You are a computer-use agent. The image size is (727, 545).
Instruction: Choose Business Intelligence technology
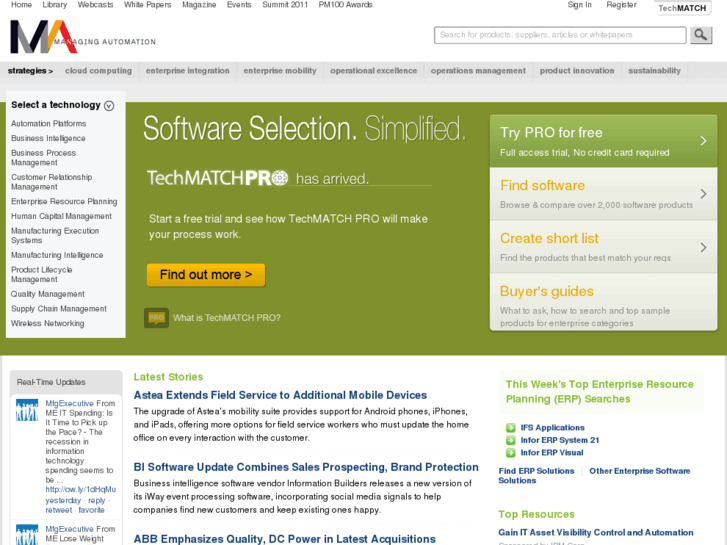pyautogui.click(x=48, y=139)
